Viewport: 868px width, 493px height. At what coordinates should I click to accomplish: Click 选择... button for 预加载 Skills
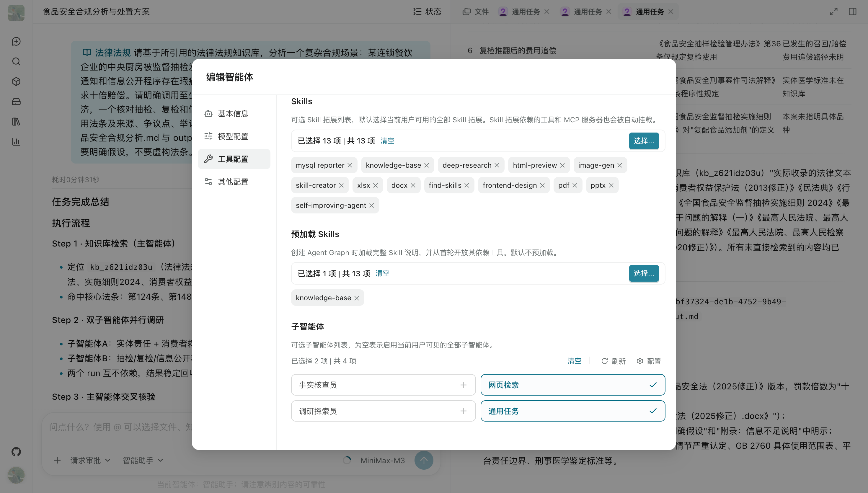tap(644, 273)
